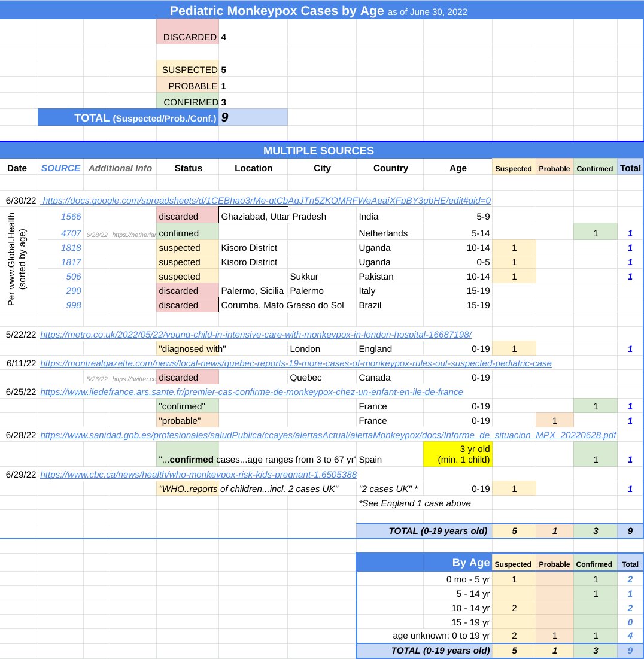The width and height of the screenshot is (644, 659).
Task: Click the CONFIRMED summary label cell
Action: 187,102
